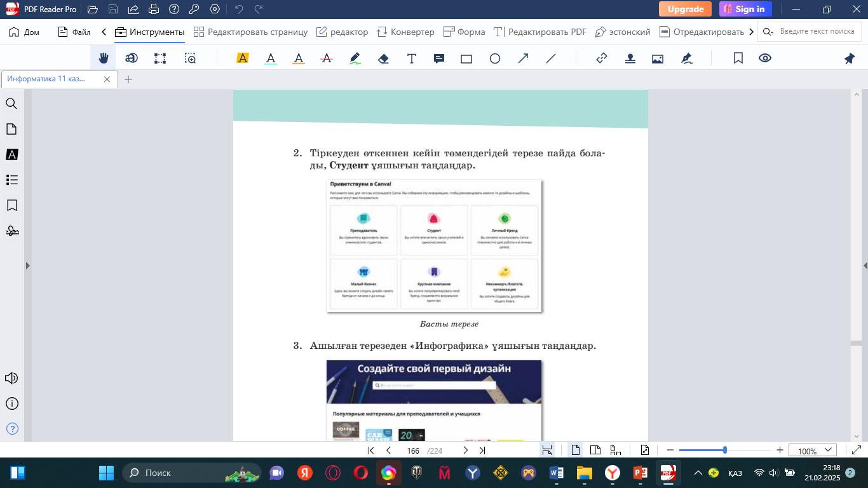Viewport: 868px width, 488px height.
Task: Show more ribbon tabs with right chevron
Action: [x=752, y=32]
